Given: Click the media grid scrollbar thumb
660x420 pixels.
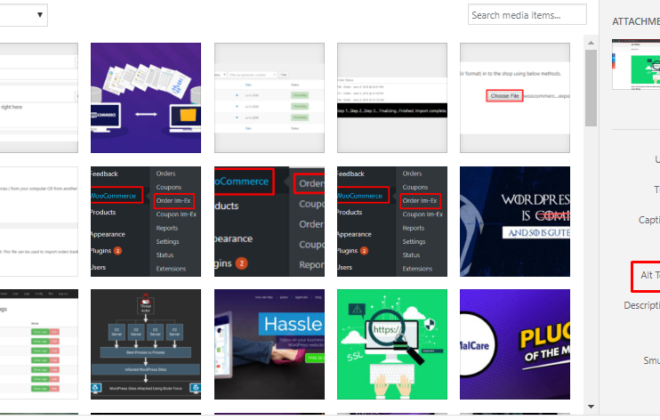Looking at the screenshot, I should (591, 88).
